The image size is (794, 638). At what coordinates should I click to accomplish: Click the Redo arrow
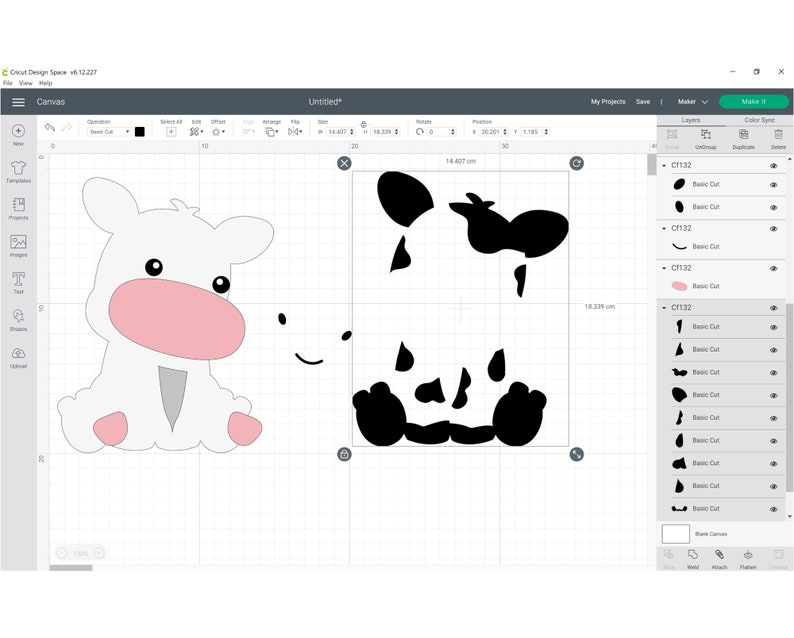[x=66, y=128]
